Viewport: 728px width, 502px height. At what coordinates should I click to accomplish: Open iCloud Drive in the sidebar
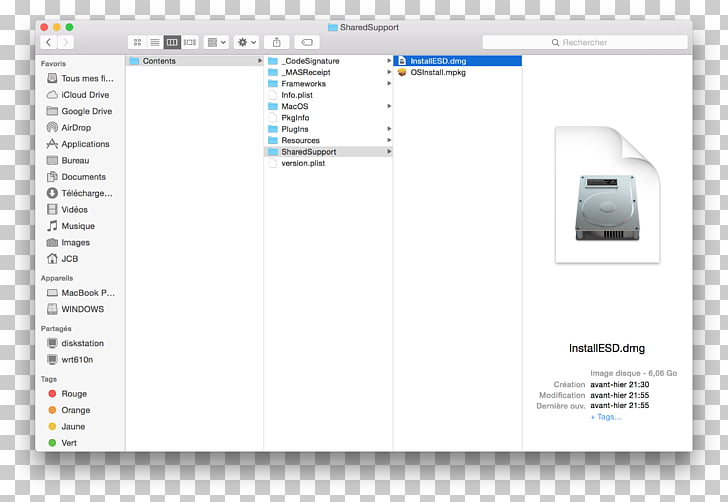pos(85,95)
